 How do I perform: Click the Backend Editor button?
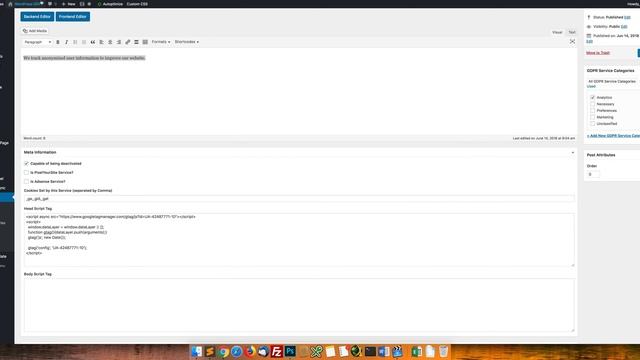pyautogui.click(x=37, y=17)
